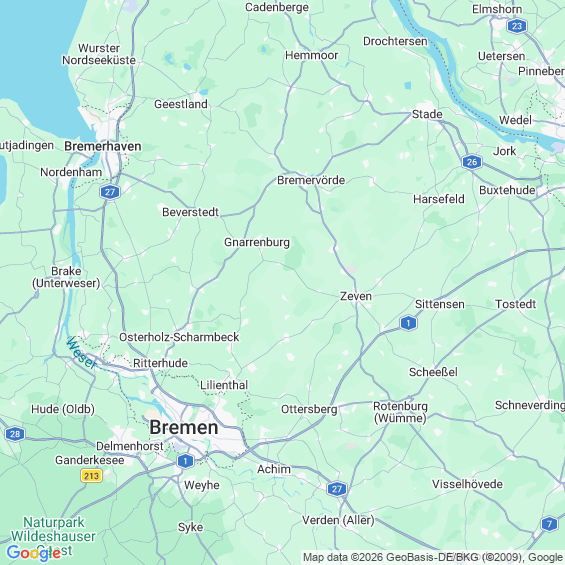Viewport: 565px width, 565px height.
Task: Click the Weser river label
Action: point(82,353)
